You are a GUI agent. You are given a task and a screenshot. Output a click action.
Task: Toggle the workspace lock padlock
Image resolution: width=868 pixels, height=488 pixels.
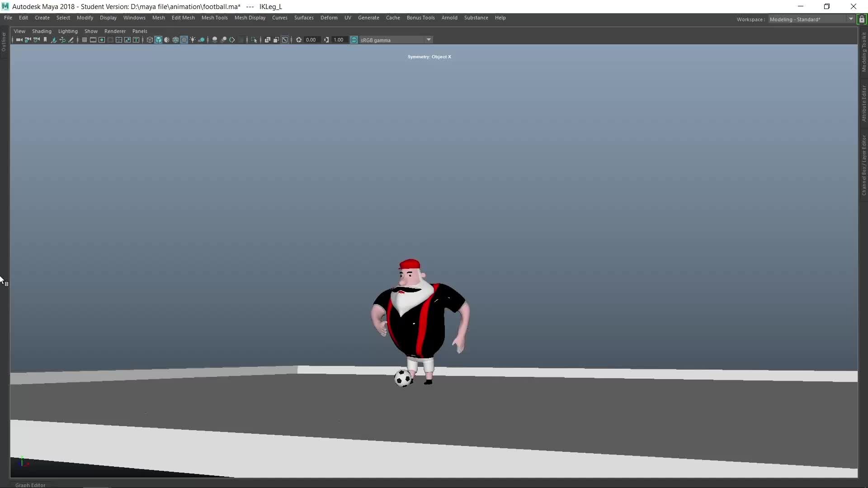coord(863,19)
